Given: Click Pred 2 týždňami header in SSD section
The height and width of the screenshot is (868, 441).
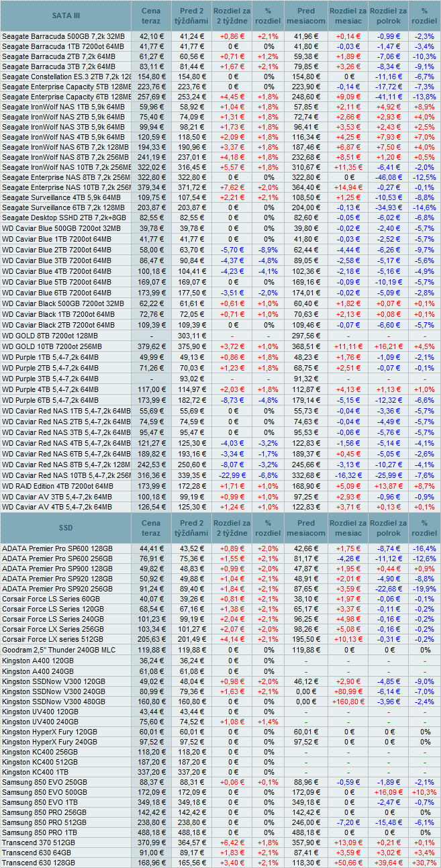Looking at the screenshot, I should pos(193,528).
